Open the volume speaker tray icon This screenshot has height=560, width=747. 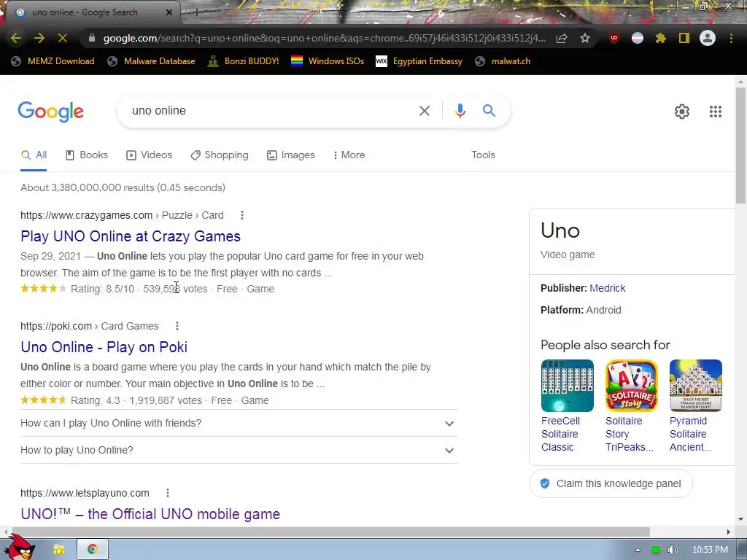(x=673, y=550)
